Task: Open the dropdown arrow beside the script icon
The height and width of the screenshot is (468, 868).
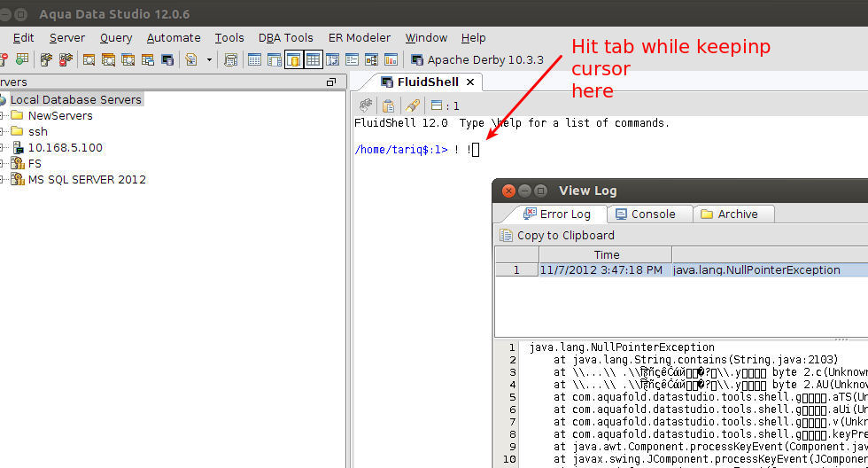Action: coord(209,59)
